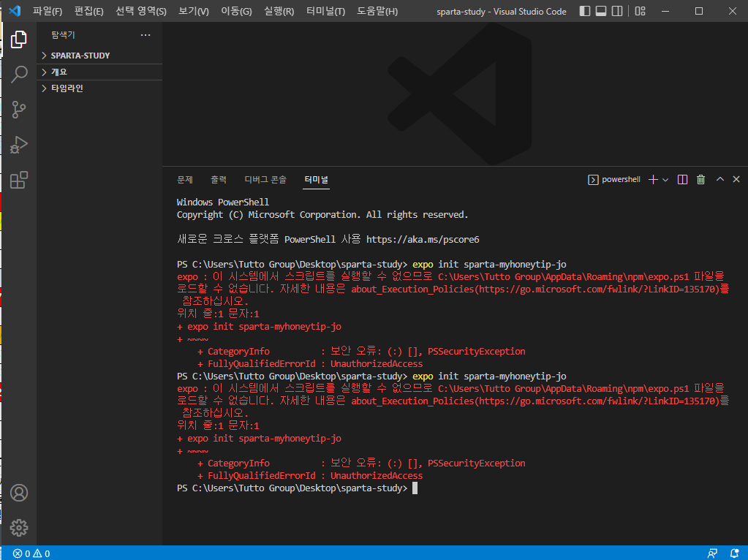Kill the terminal with trash icon

pyautogui.click(x=700, y=179)
